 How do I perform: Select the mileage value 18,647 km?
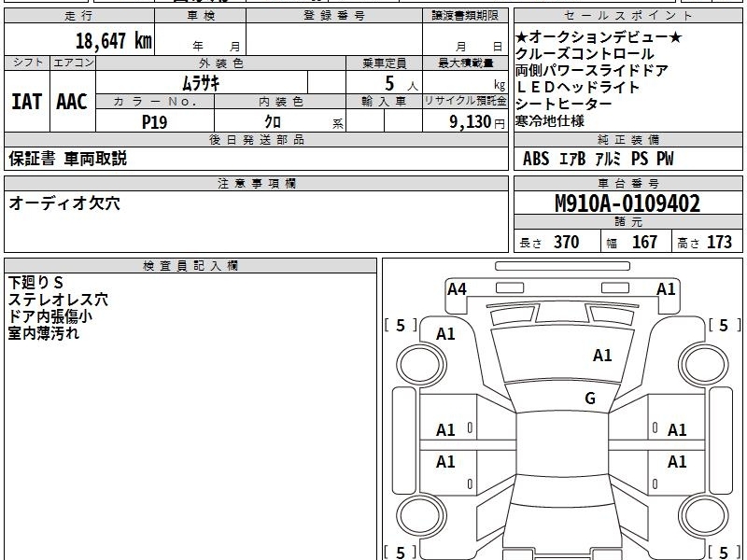[114, 41]
